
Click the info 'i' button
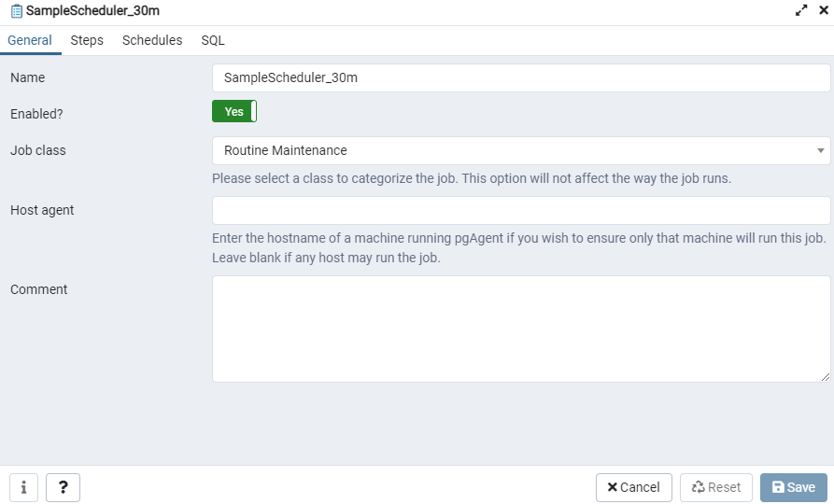click(x=23, y=487)
